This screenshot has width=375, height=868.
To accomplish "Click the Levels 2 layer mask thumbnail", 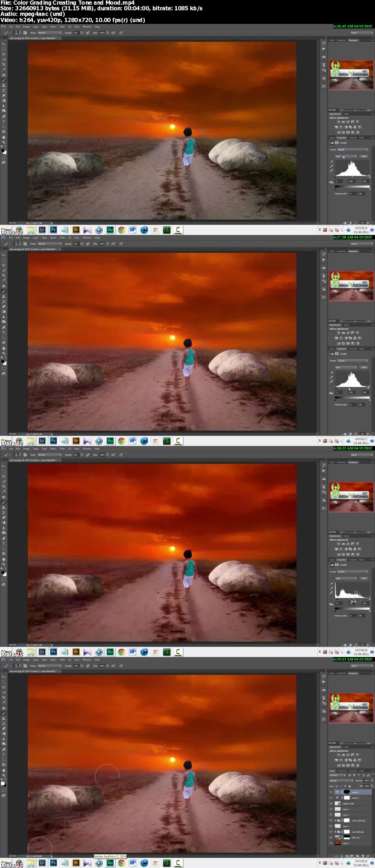I will tap(347, 792).
